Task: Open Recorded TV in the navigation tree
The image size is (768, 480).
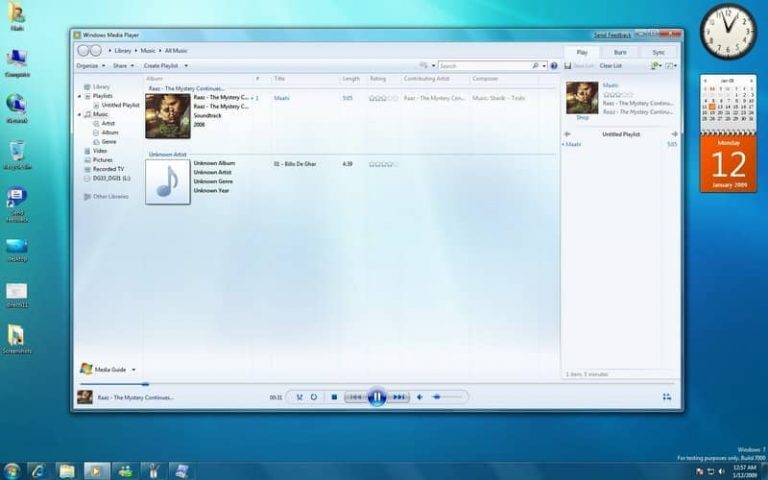Action: tap(108, 169)
